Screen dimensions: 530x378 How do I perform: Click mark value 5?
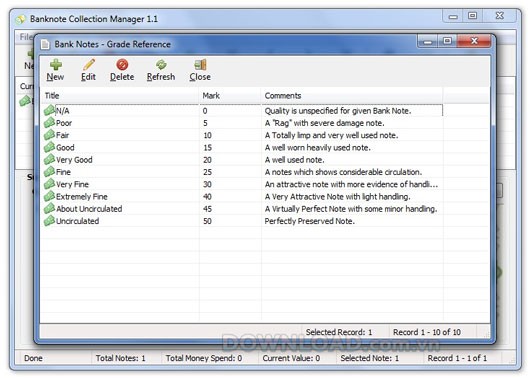[205, 123]
